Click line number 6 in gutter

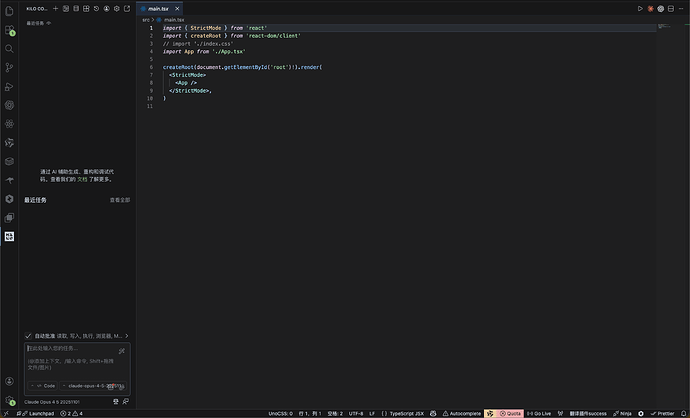click(151, 67)
